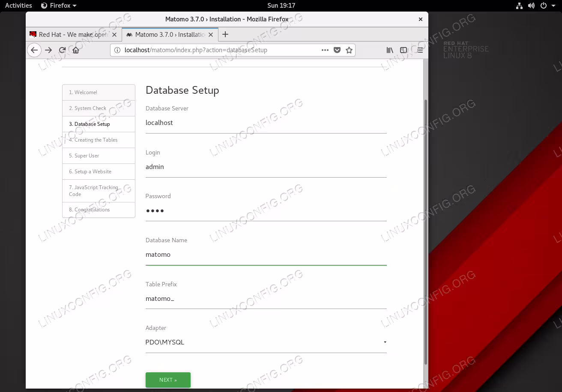Click the NEXT » button

[168, 380]
